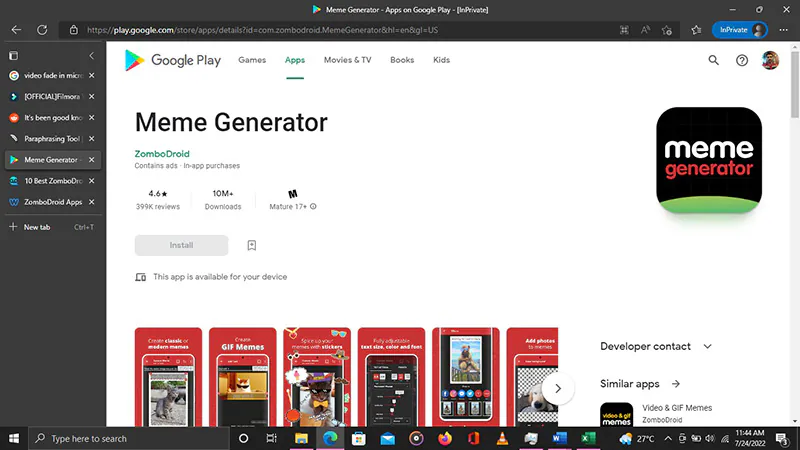
Task: Add Meme Generator to wishlist with bookmark icon
Action: pos(252,245)
